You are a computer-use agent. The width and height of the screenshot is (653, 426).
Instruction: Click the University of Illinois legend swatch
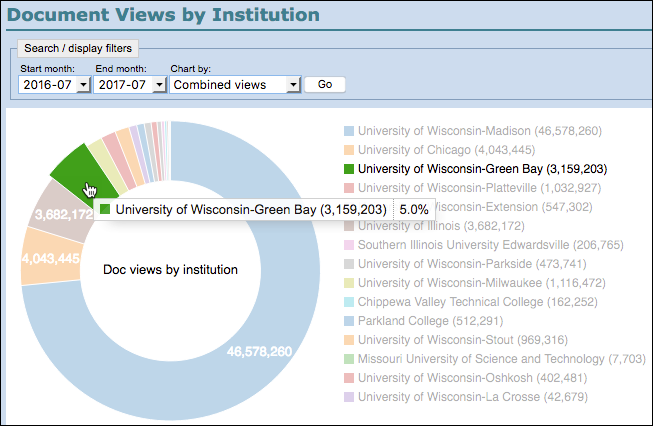pos(349,226)
